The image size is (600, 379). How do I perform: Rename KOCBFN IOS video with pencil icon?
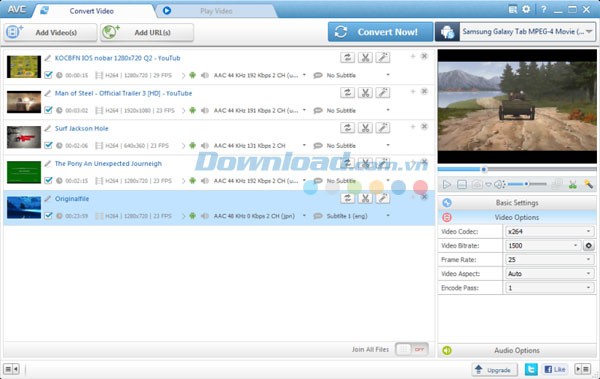point(47,58)
